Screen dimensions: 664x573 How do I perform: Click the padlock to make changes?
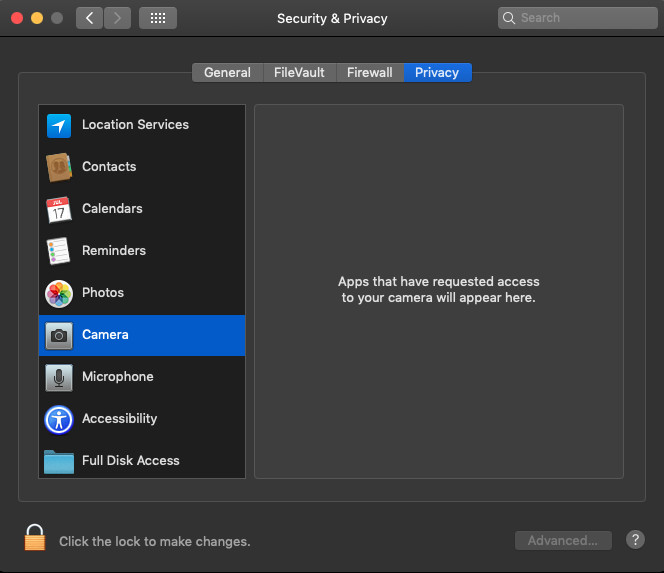tap(35, 537)
